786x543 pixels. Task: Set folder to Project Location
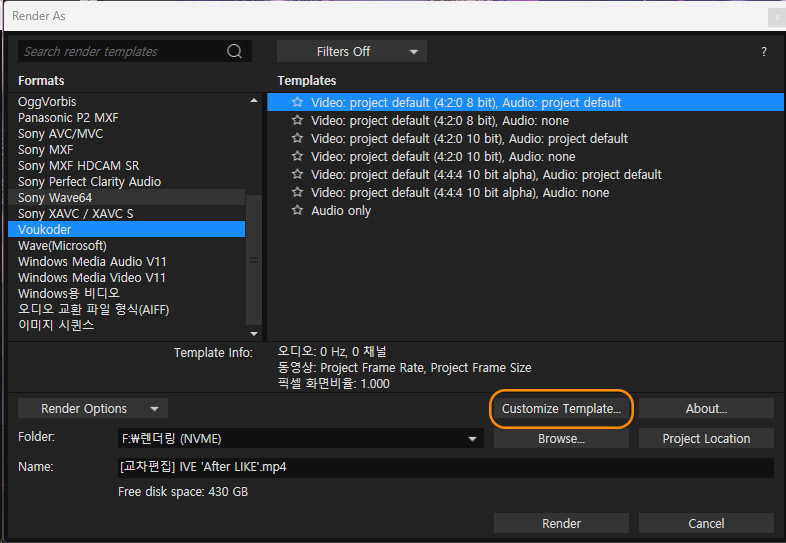tap(706, 439)
